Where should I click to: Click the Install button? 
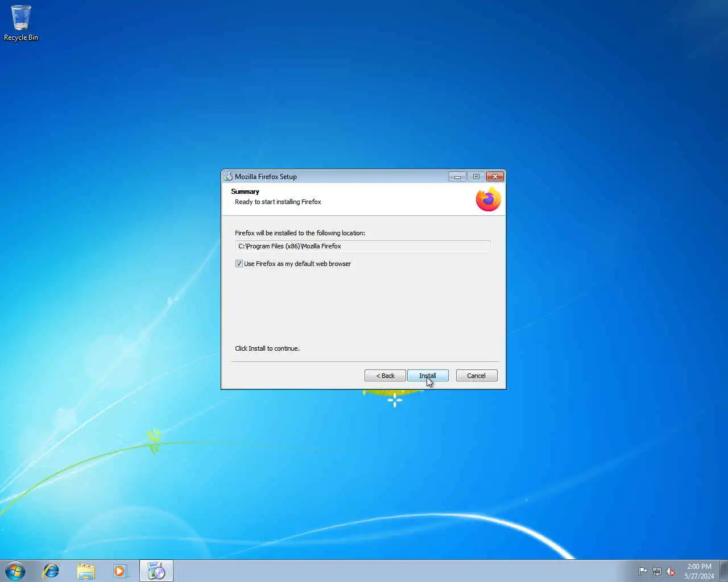(428, 376)
